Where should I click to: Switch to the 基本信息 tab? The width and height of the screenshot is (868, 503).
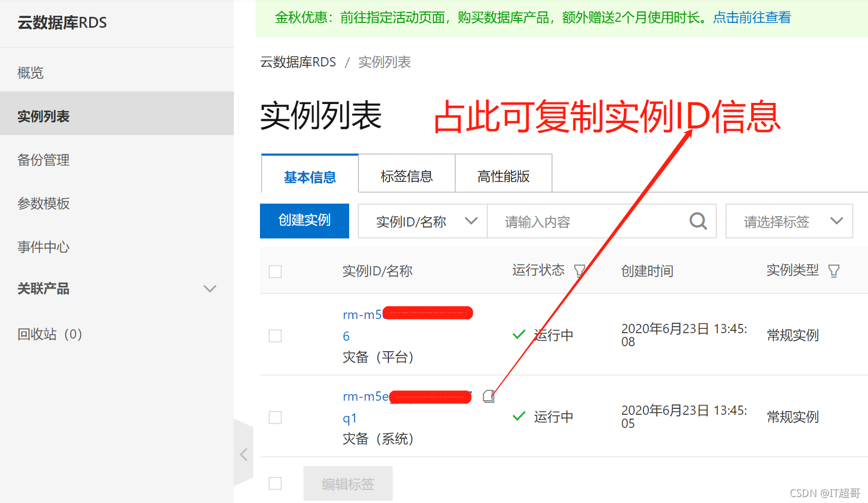[310, 175]
